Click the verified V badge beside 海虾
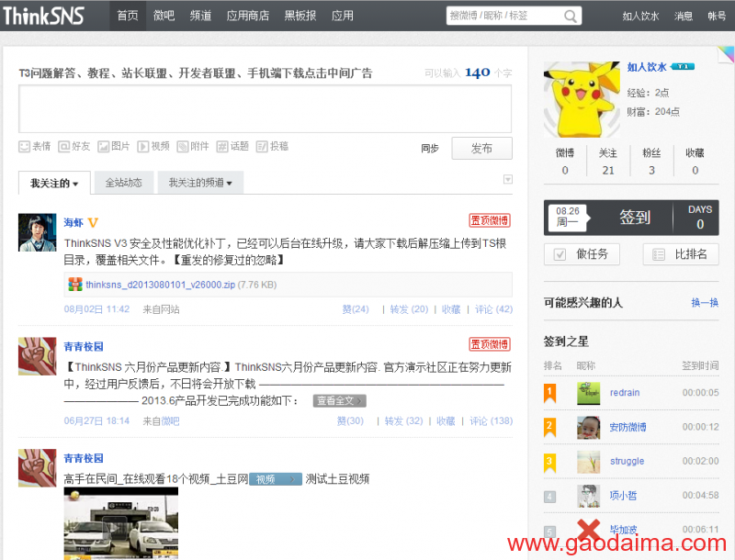Image resolution: width=735 pixels, height=560 pixels. 93,222
